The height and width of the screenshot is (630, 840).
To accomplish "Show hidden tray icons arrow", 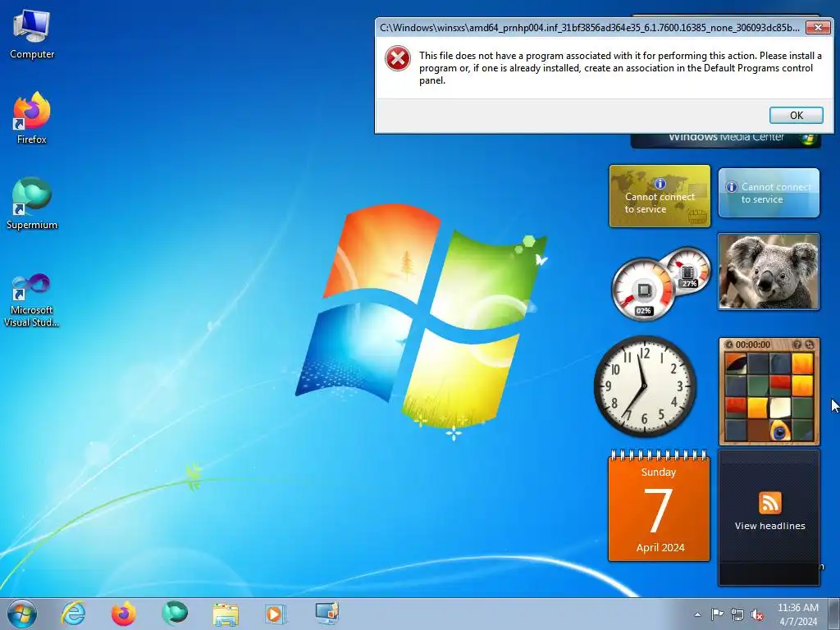I will [697, 614].
